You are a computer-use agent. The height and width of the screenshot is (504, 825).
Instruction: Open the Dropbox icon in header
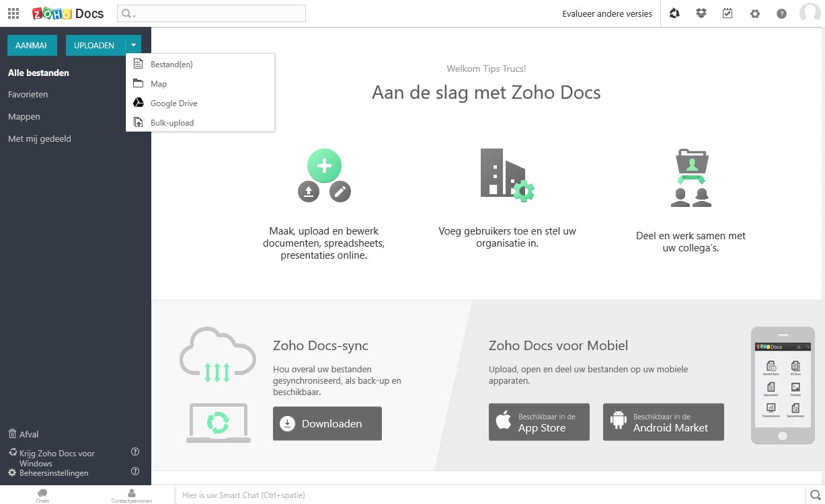point(701,13)
